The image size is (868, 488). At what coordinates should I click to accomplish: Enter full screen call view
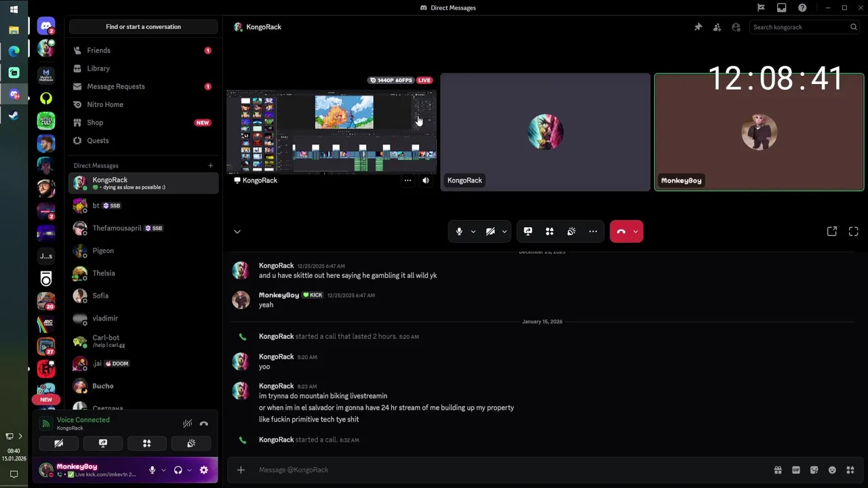click(854, 232)
